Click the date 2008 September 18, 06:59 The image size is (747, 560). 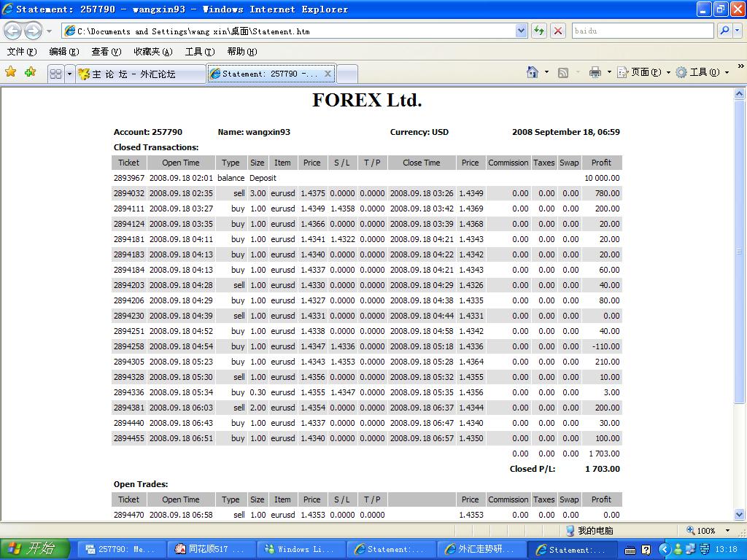(x=566, y=132)
